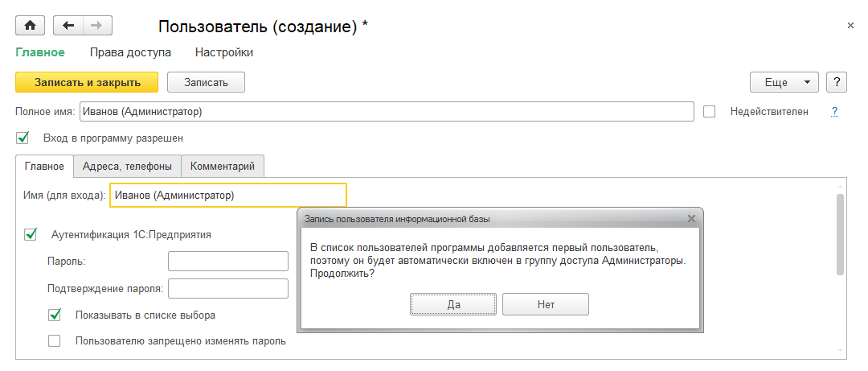The image size is (868, 371).
Task: Click the Home icon button
Action: tap(31, 26)
